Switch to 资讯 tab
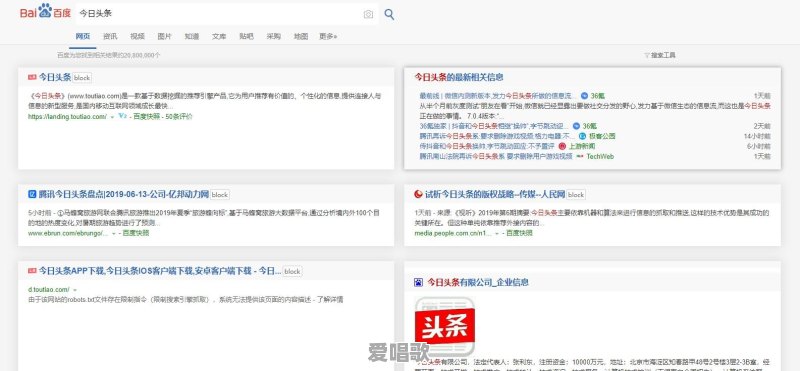800x371 pixels. [x=110, y=36]
